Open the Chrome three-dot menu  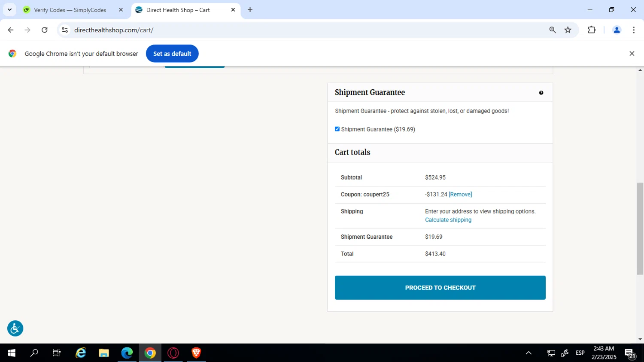(634, 30)
